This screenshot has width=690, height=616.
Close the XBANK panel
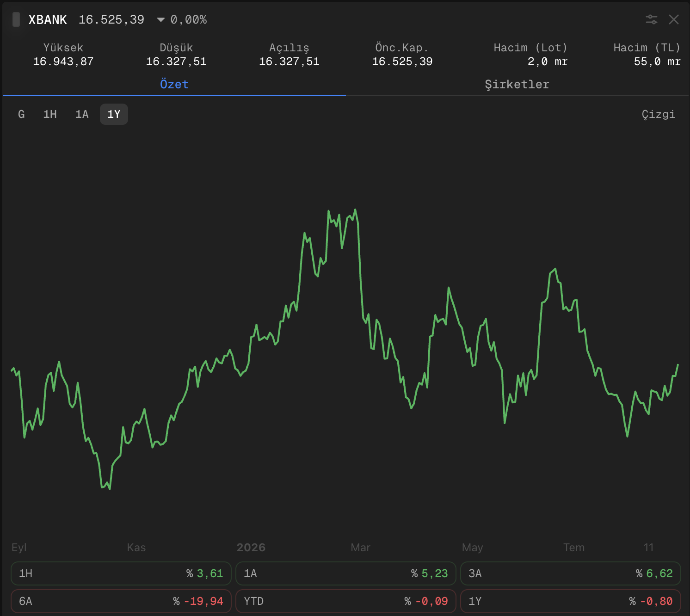click(674, 19)
